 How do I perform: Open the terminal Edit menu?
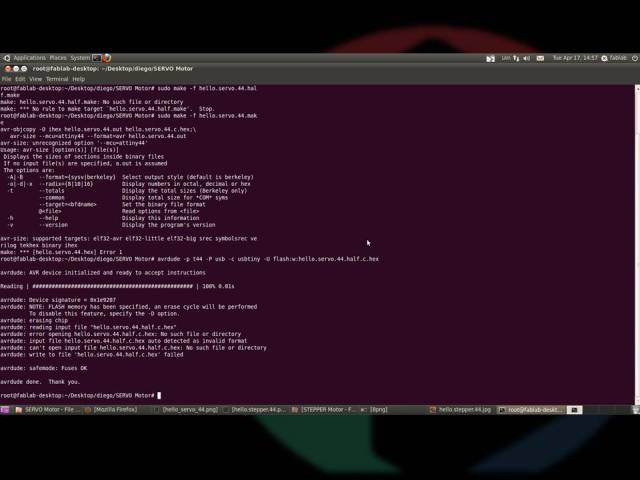[20, 79]
